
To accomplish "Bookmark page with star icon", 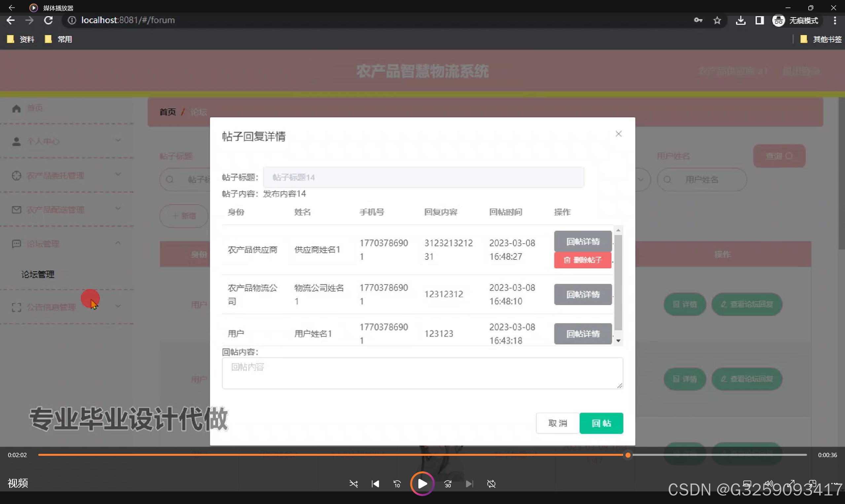I will click(717, 20).
